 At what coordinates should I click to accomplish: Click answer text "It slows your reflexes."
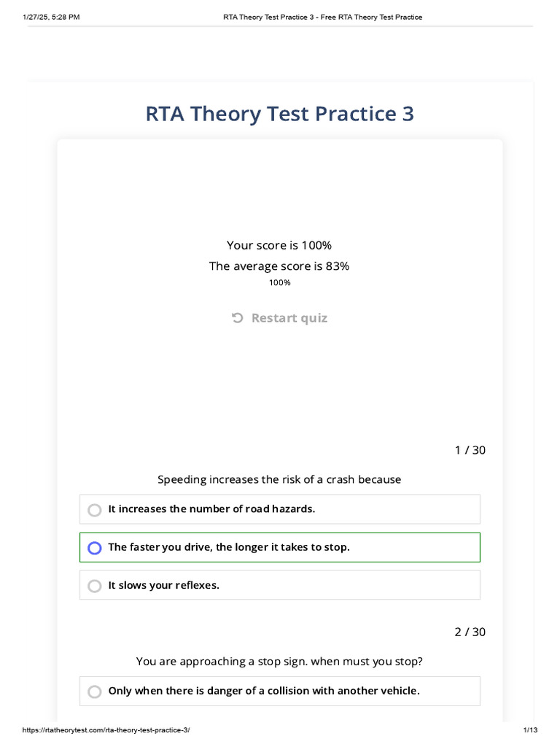tap(163, 585)
